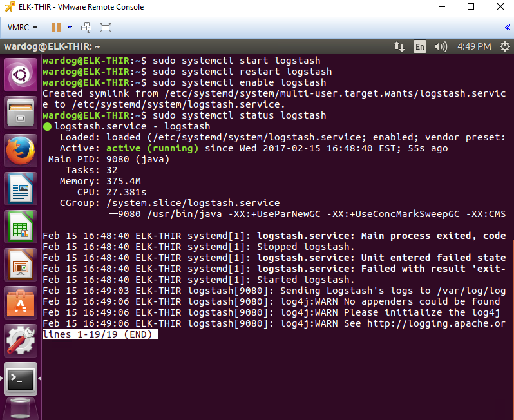Send Ctrl+Alt+Del to the VM
The height and width of the screenshot is (420, 514).
pos(86,28)
